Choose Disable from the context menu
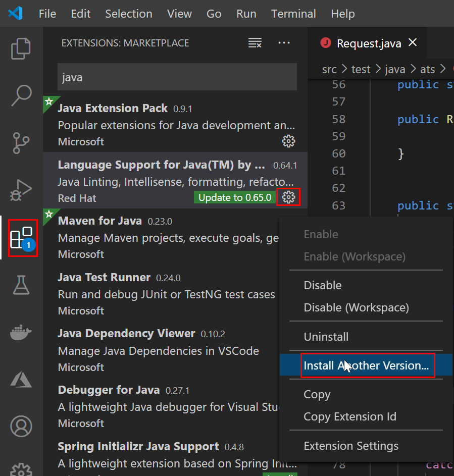The height and width of the screenshot is (476, 454). pos(366,285)
